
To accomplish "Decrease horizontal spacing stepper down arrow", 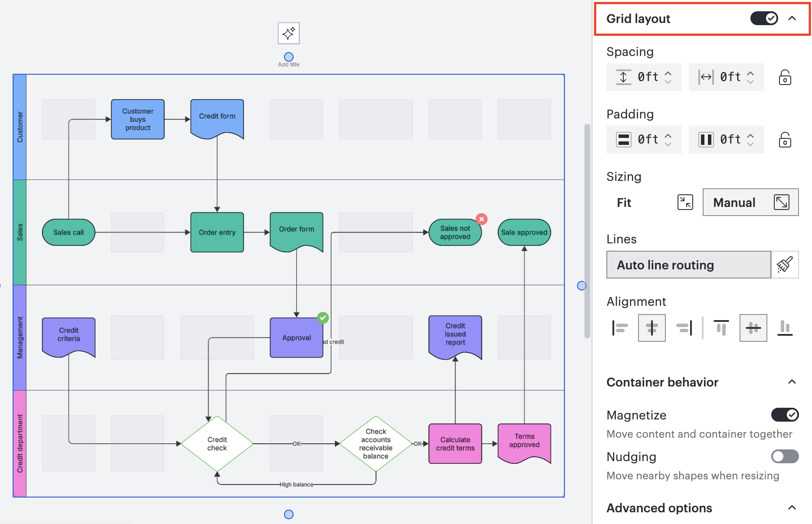I will 750,82.
